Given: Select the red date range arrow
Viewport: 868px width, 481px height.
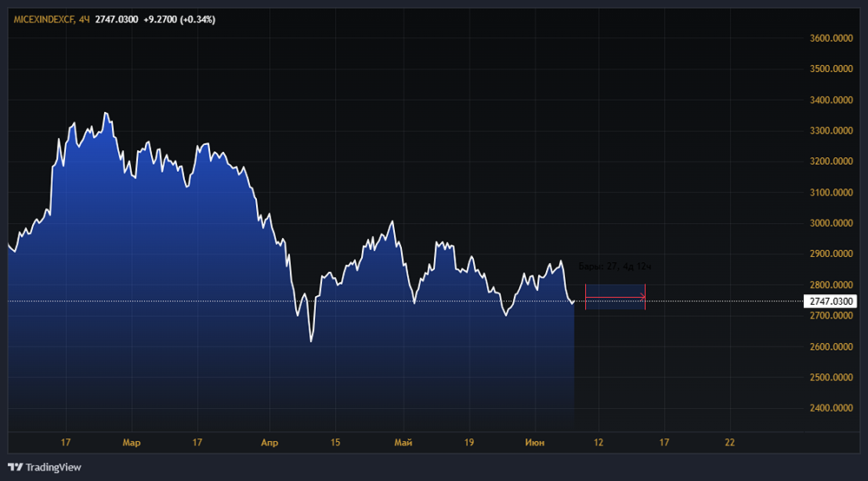Looking at the screenshot, I should (x=615, y=298).
